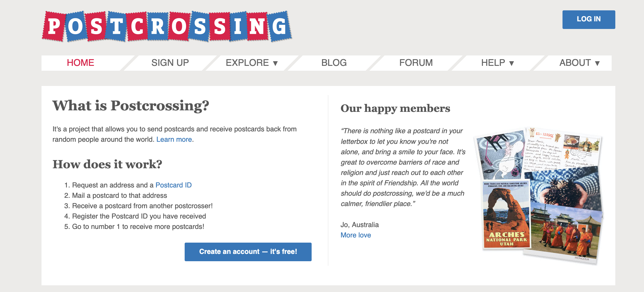Follow the Learn more link
Image resolution: width=644 pixels, height=292 pixels.
click(x=174, y=139)
